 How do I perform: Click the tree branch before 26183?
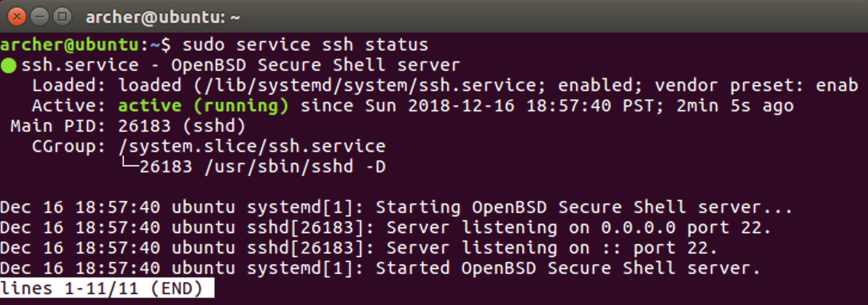129,163
